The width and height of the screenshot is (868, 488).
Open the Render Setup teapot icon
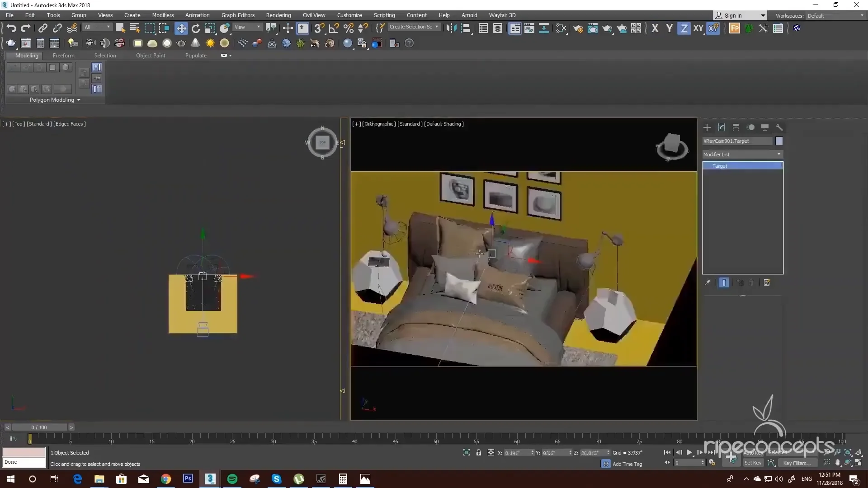(578, 28)
